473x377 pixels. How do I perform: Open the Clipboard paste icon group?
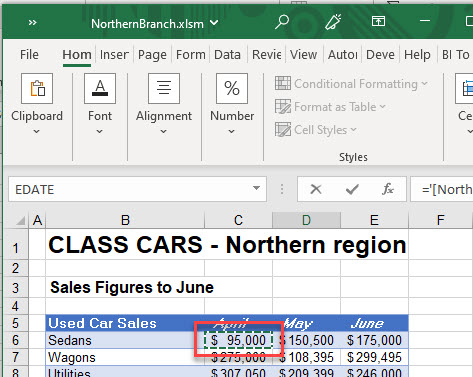pos(37,89)
